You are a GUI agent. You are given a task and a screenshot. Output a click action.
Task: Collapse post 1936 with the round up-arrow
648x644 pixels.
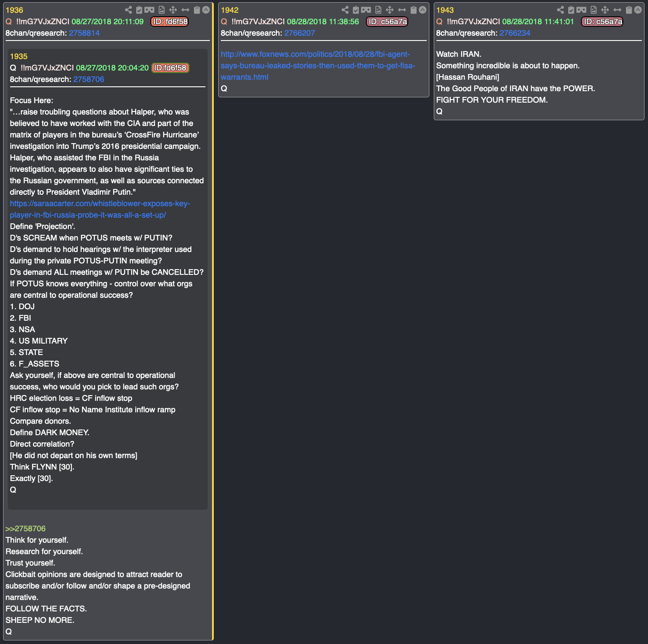(206, 10)
